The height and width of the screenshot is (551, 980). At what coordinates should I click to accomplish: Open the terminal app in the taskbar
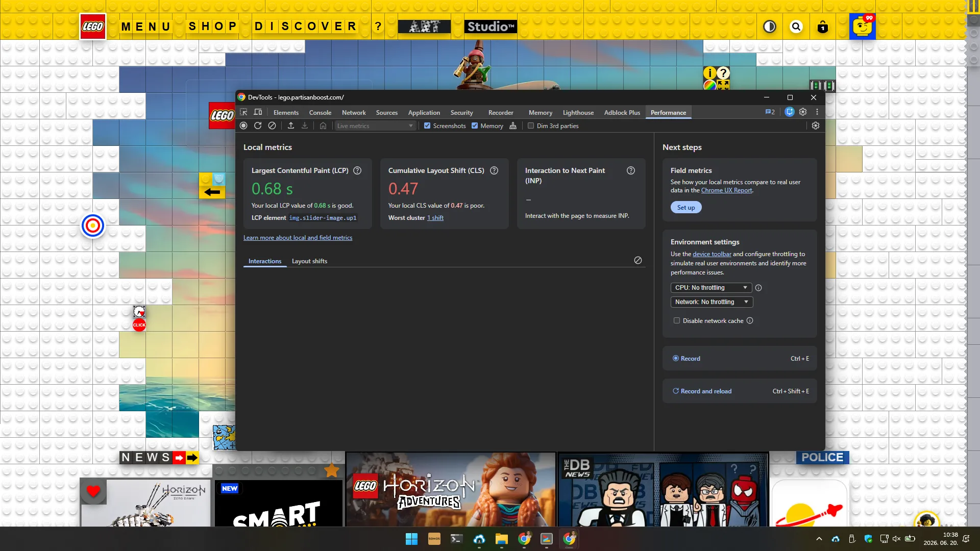coord(456,539)
